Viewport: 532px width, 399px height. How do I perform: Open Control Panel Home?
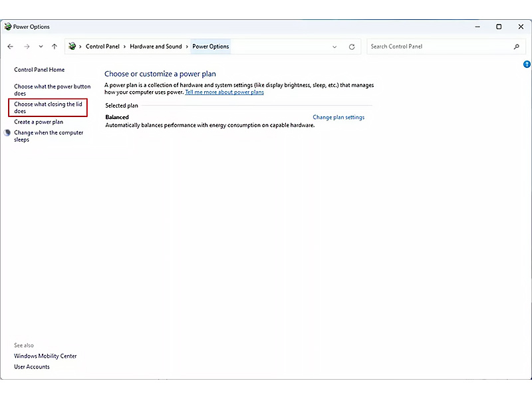39,70
